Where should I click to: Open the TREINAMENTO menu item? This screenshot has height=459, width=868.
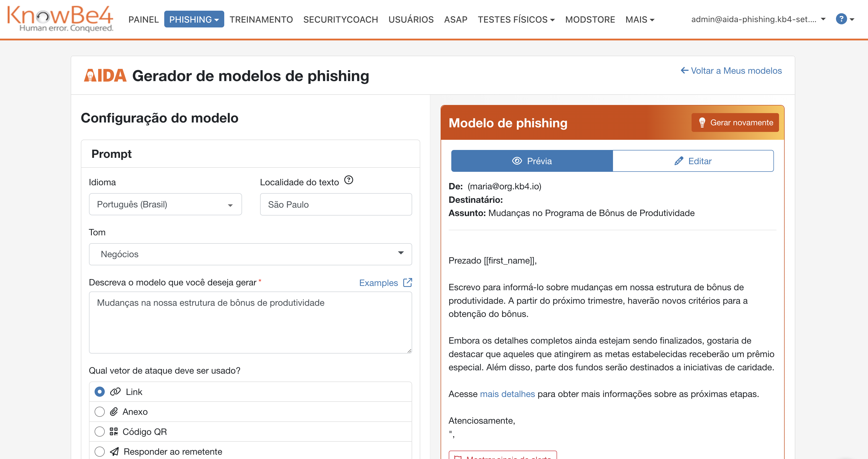coord(261,19)
